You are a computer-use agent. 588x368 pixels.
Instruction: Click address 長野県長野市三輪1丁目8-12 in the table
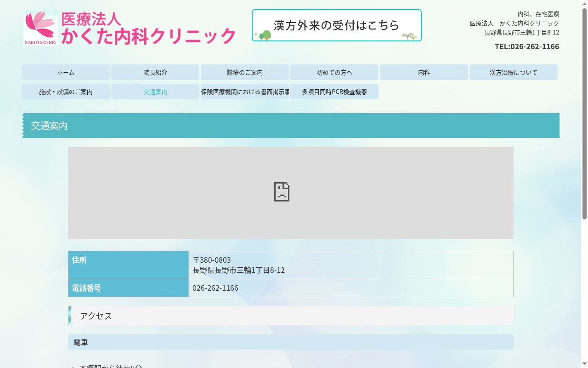tap(238, 270)
